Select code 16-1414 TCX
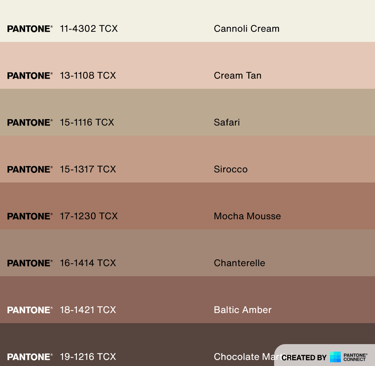The image size is (375, 366). point(88,263)
